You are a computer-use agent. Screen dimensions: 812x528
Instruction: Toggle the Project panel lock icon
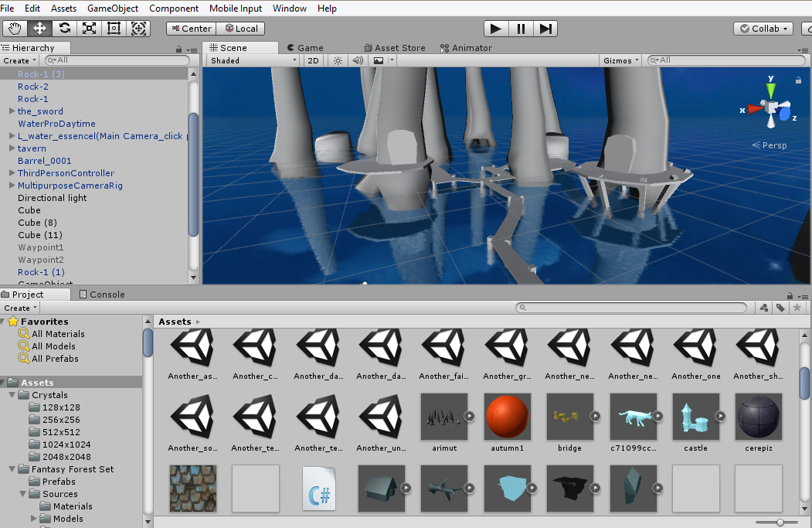point(790,296)
